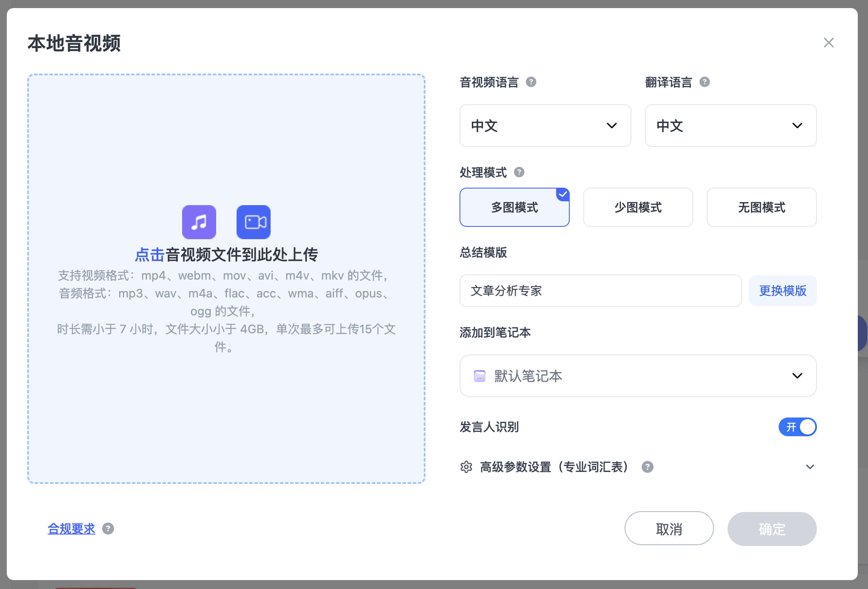This screenshot has width=868, height=589.
Task: Open the 音视频语言 dropdown
Action: coord(545,126)
